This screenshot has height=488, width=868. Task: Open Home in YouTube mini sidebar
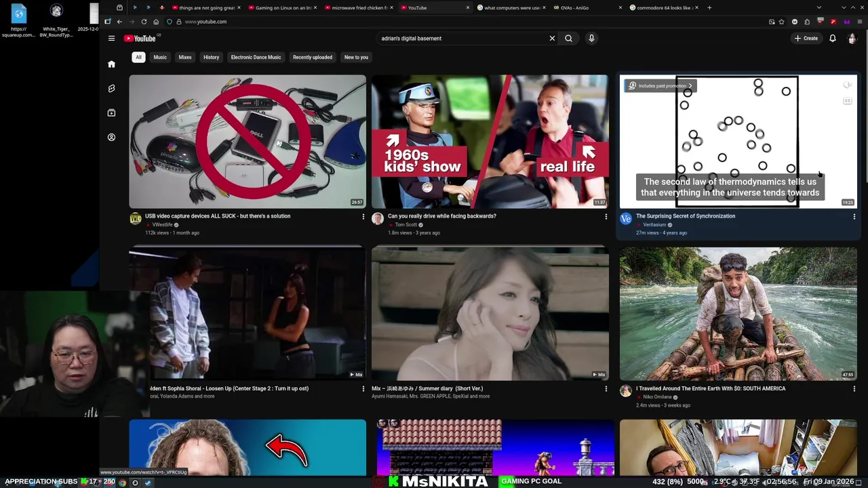(x=111, y=64)
